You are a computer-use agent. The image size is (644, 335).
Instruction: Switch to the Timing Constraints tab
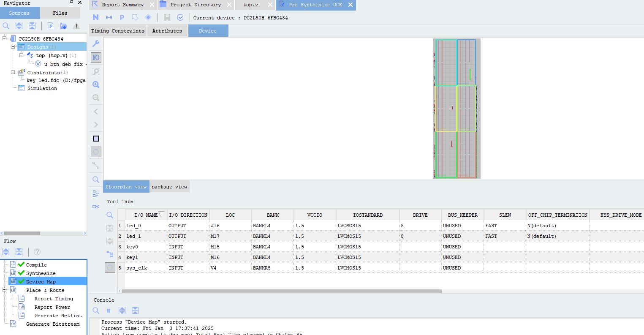click(x=117, y=30)
